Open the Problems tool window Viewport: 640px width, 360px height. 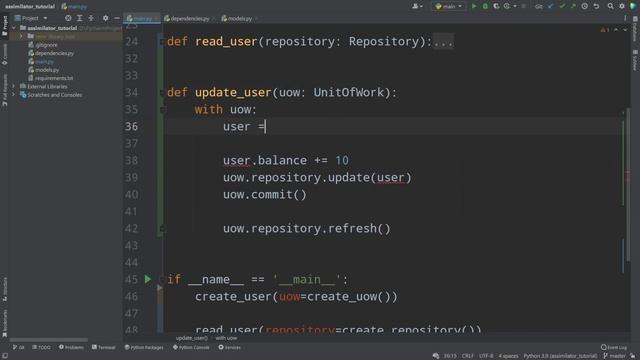71,347
